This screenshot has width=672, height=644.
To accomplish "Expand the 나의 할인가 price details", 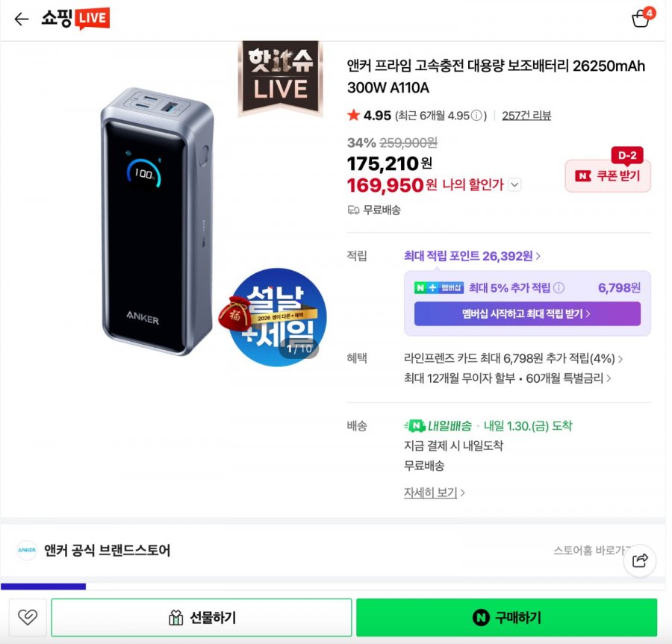I will click(514, 185).
